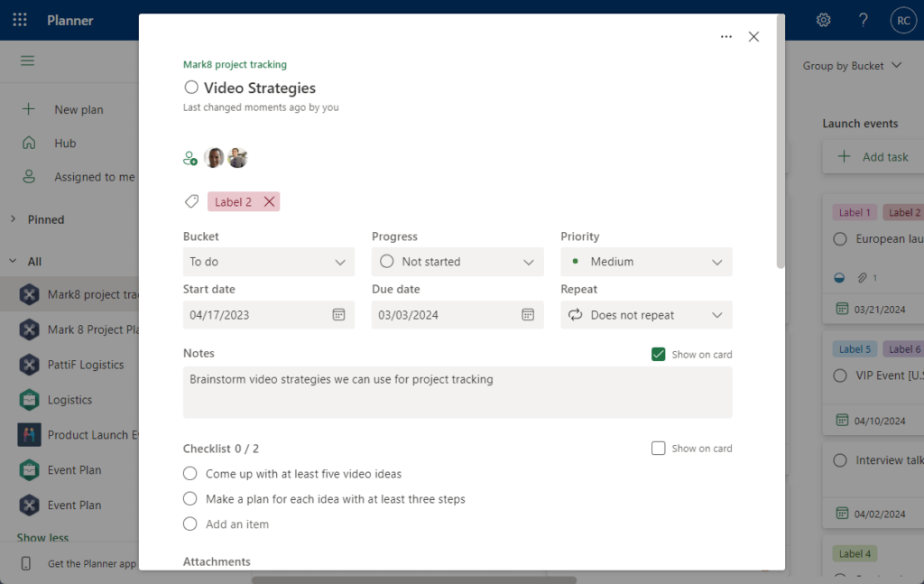The height and width of the screenshot is (584, 924).
Task: Click the attachment paperclip on European launch card
Action: pos(862,278)
